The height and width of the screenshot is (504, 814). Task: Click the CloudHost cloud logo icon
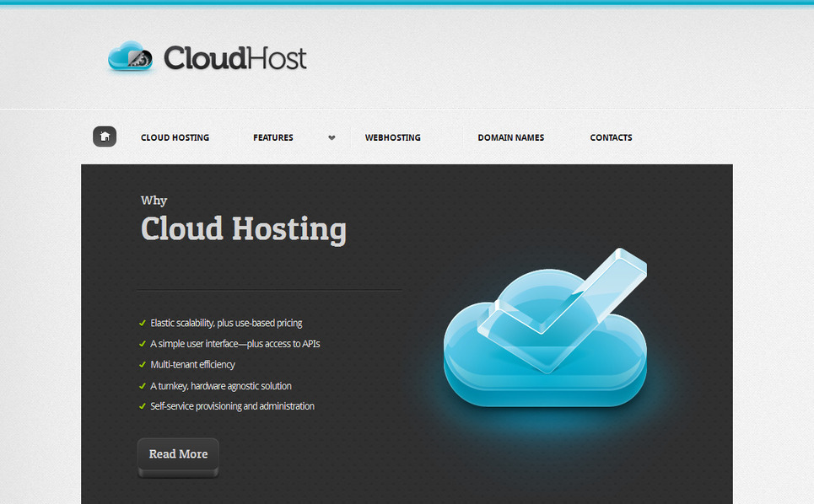click(x=130, y=56)
